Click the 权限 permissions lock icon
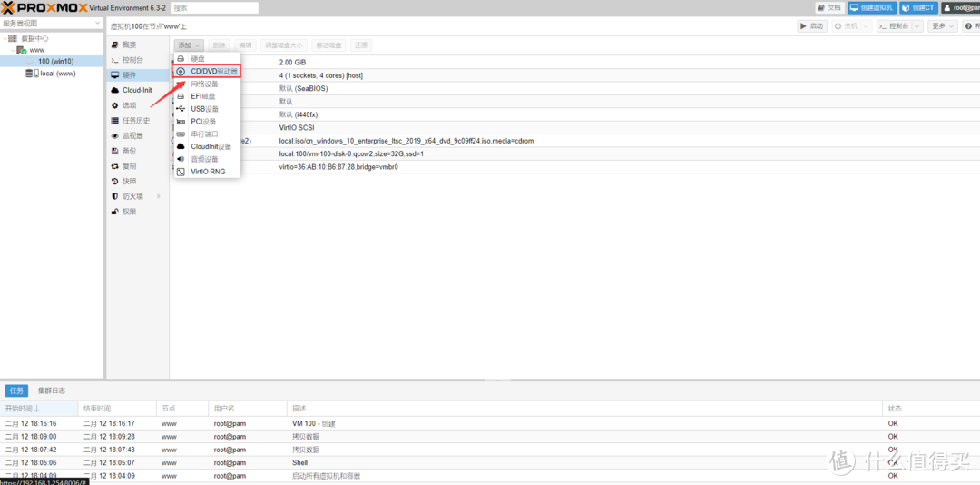Screen dimensions: 980x485 114,212
